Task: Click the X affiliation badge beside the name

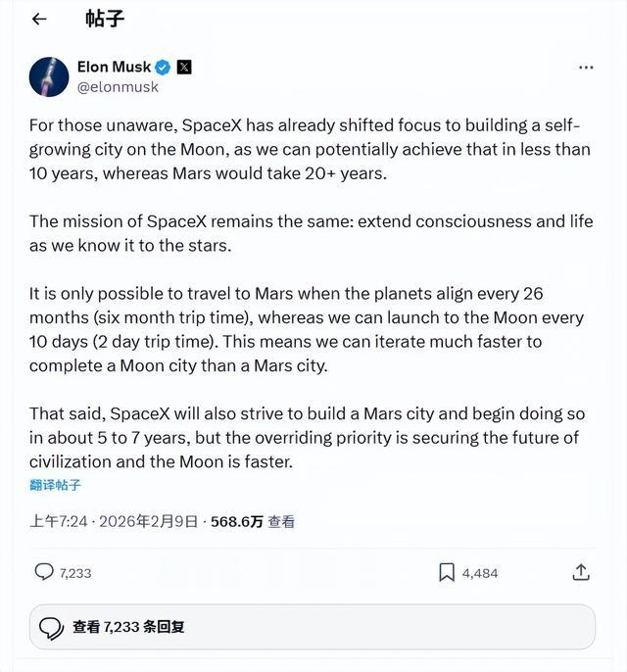Action: (184, 67)
